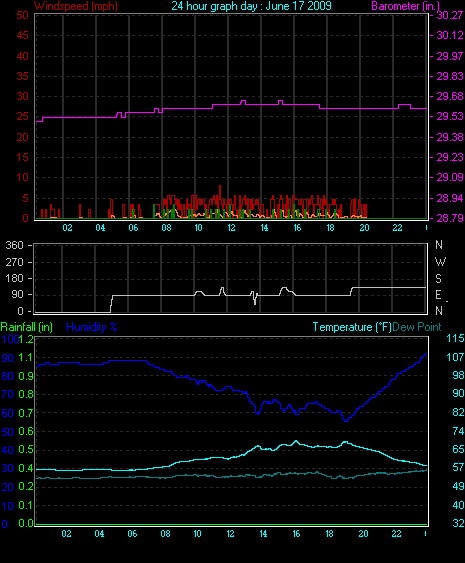The height and width of the screenshot is (563, 465).
Task: Pick barometer axis value 29.97
Action: click(450, 56)
